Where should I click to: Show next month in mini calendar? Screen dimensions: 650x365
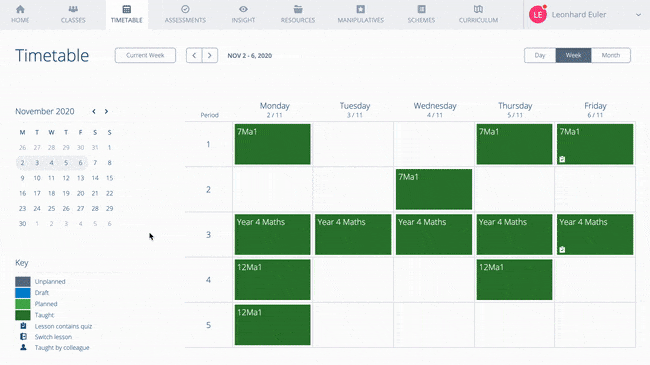pos(106,112)
